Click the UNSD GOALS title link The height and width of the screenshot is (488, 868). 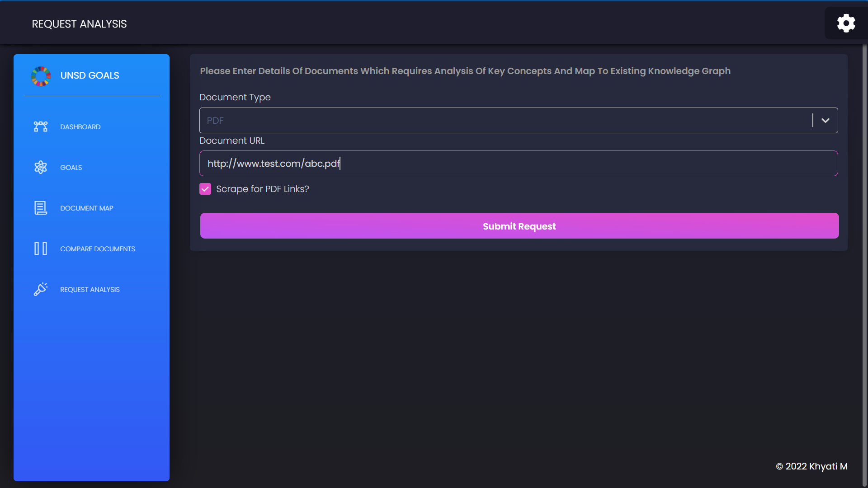(x=90, y=75)
